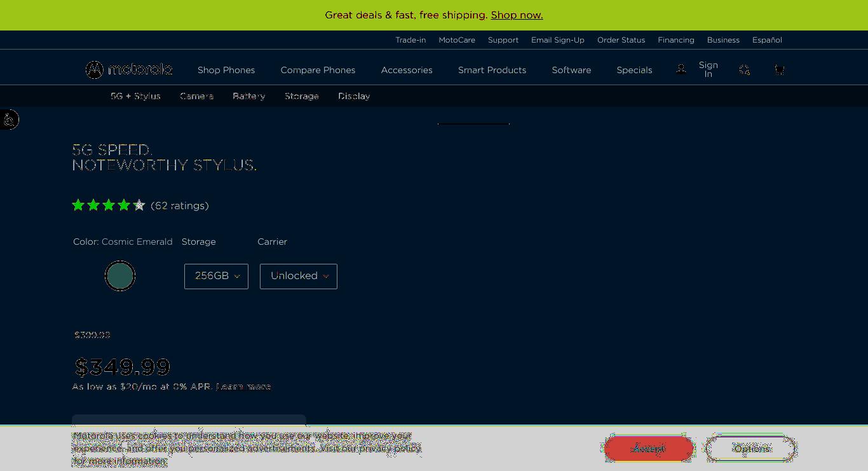This screenshot has height=471, width=868.
Task: Click the Shop now banner link
Action: pyautogui.click(x=517, y=15)
